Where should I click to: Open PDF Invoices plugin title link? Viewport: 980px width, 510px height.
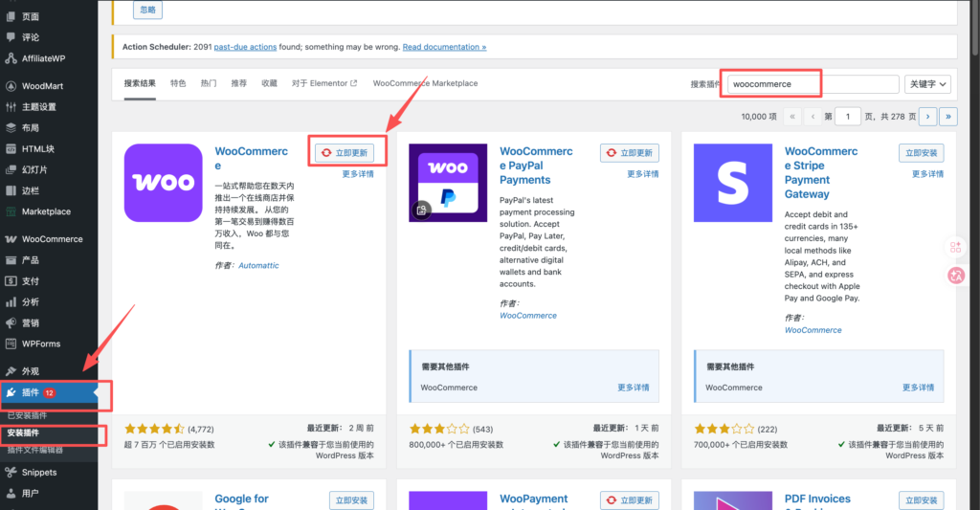pos(817,499)
